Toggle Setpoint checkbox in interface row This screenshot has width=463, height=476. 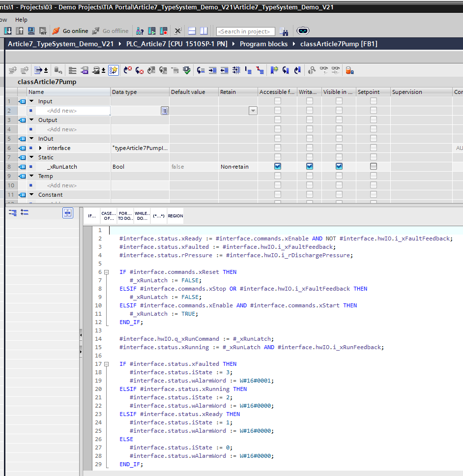374,148
